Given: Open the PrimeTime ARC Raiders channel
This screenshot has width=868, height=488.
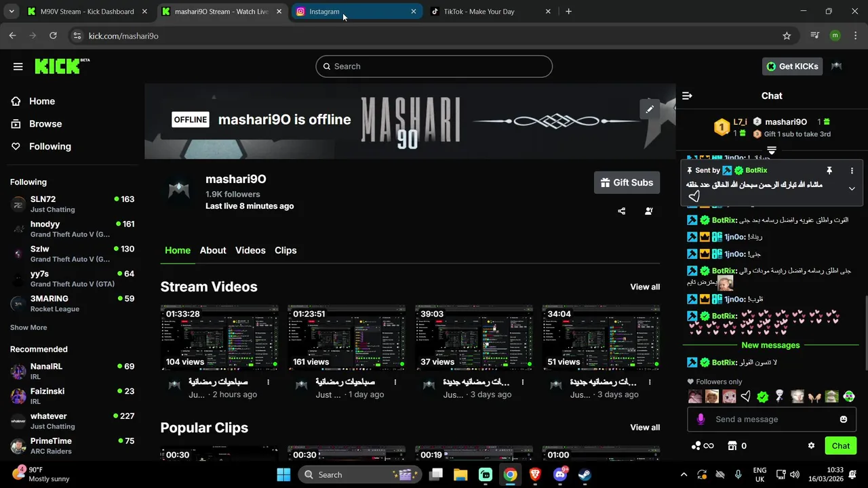Looking at the screenshot, I should click(x=72, y=446).
